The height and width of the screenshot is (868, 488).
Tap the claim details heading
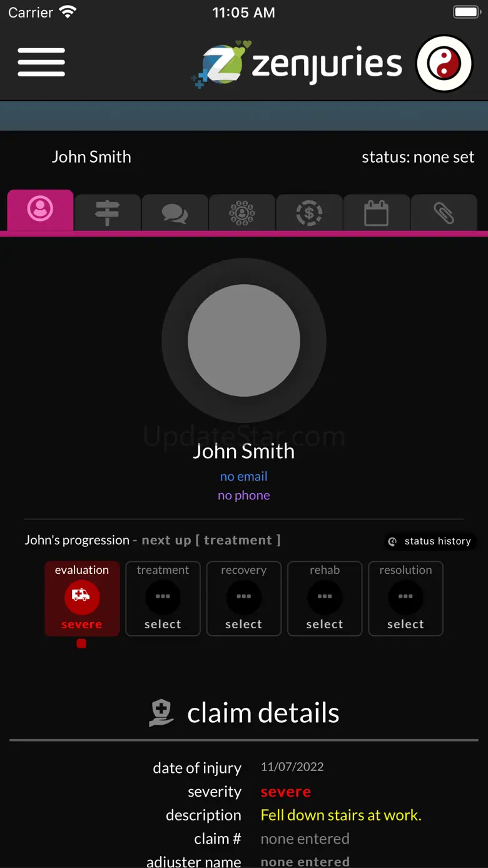tap(263, 713)
